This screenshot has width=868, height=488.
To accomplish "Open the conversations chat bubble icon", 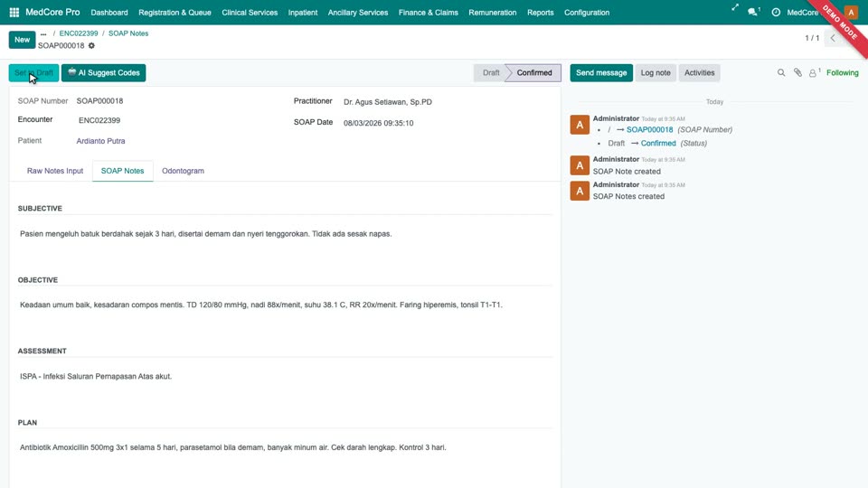I will pyautogui.click(x=753, y=12).
